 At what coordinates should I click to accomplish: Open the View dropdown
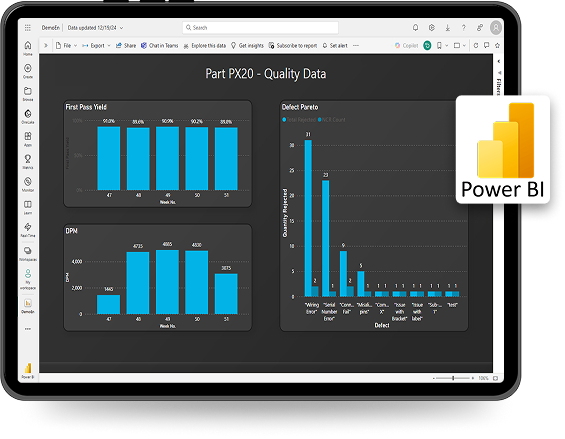coord(460,45)
